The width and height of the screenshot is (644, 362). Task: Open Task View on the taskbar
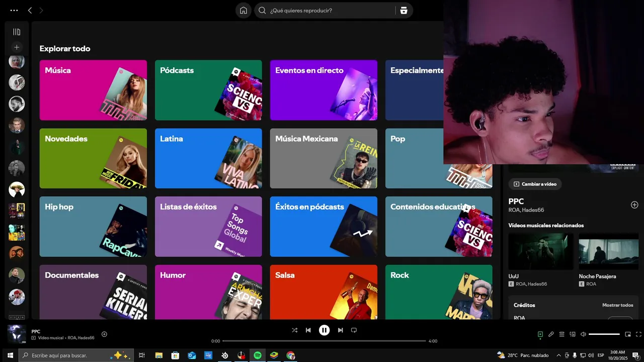click(x=142, y=355)
